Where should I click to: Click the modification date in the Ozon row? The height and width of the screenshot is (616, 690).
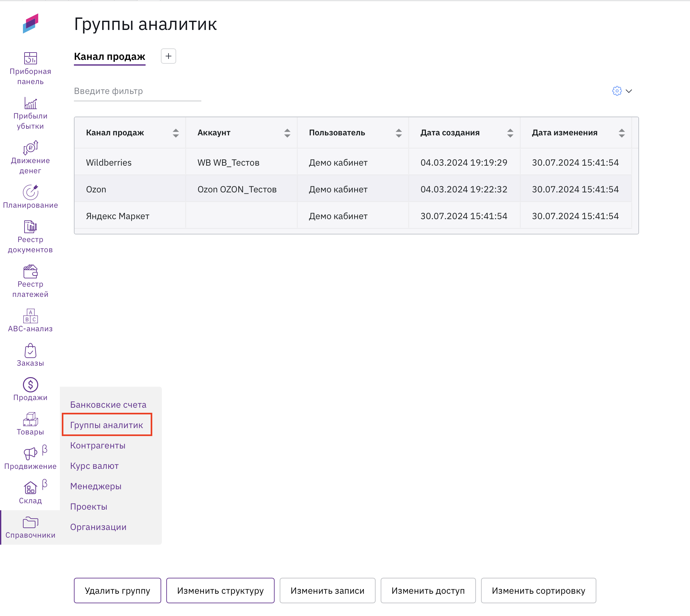(575, 189)
